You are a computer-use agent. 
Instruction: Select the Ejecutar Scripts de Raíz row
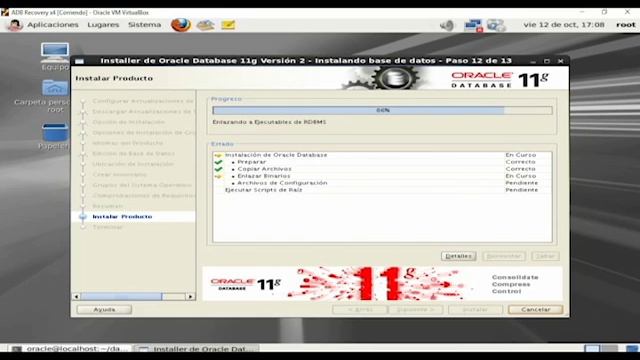382,190
